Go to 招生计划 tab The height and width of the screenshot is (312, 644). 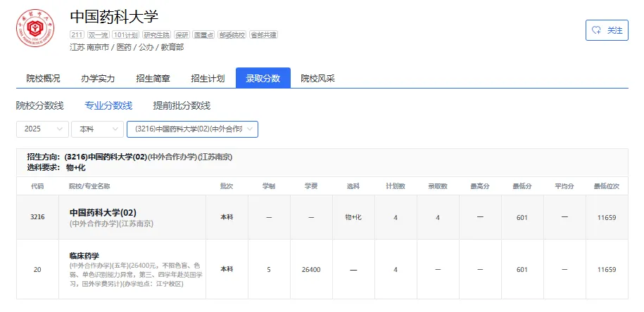pyautogui.click(x=208, y=78)
